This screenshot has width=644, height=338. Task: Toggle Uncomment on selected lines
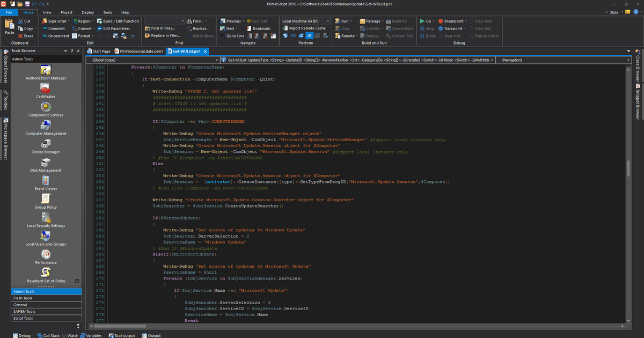coord(59,35)
